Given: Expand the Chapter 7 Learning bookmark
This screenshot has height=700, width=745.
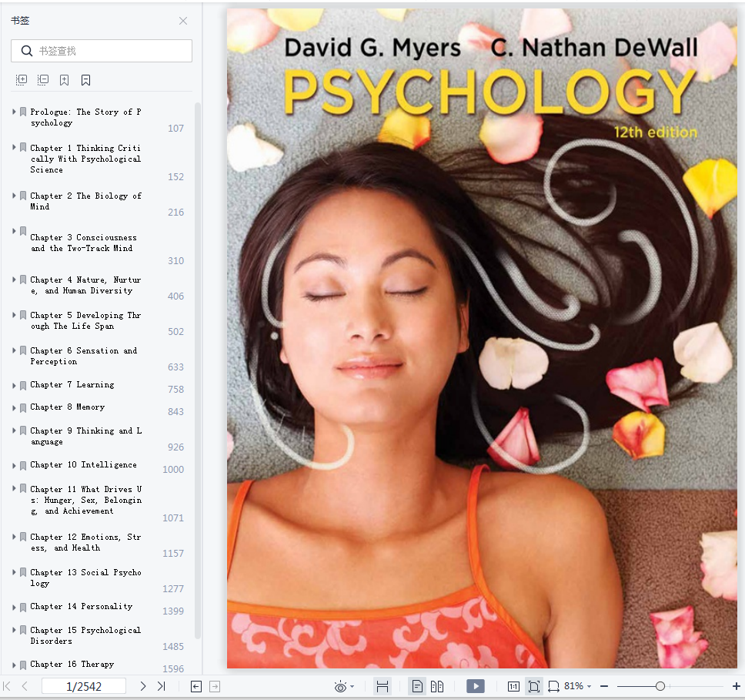Looking at the screenshot, I should 14,385.
